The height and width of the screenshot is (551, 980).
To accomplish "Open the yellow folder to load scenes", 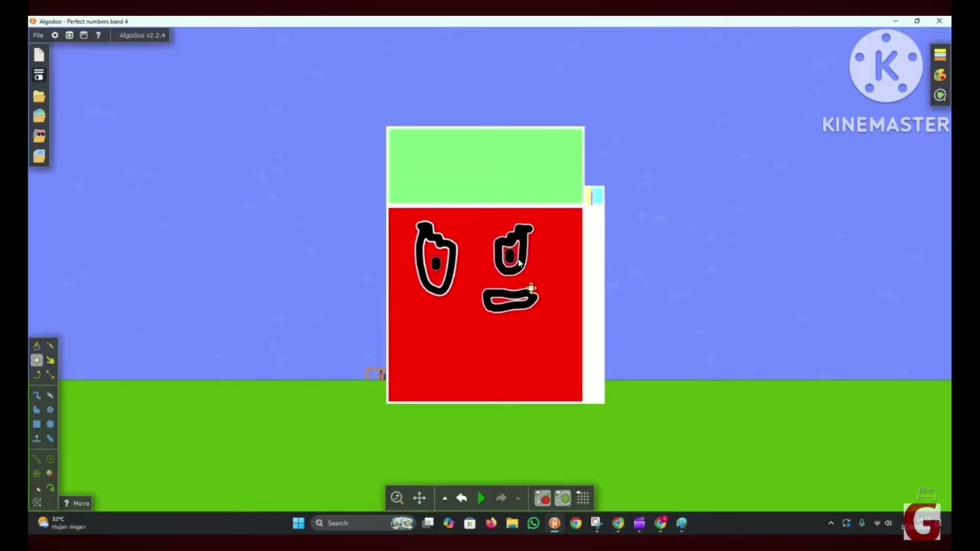I will click(39, 96).
